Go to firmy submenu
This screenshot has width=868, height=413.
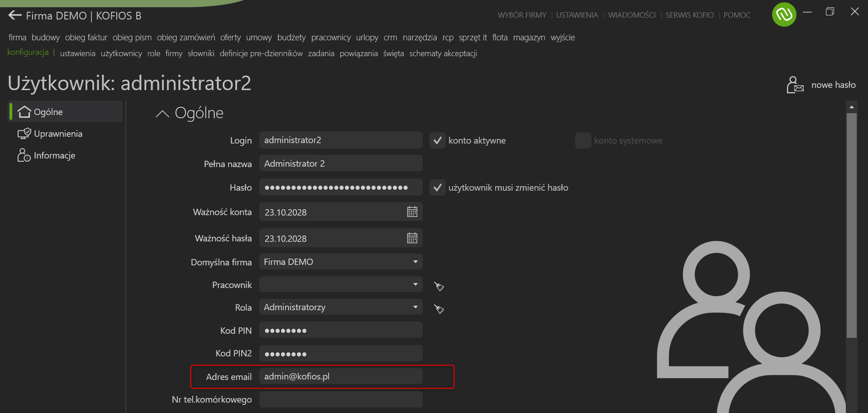tap(174, 53)
